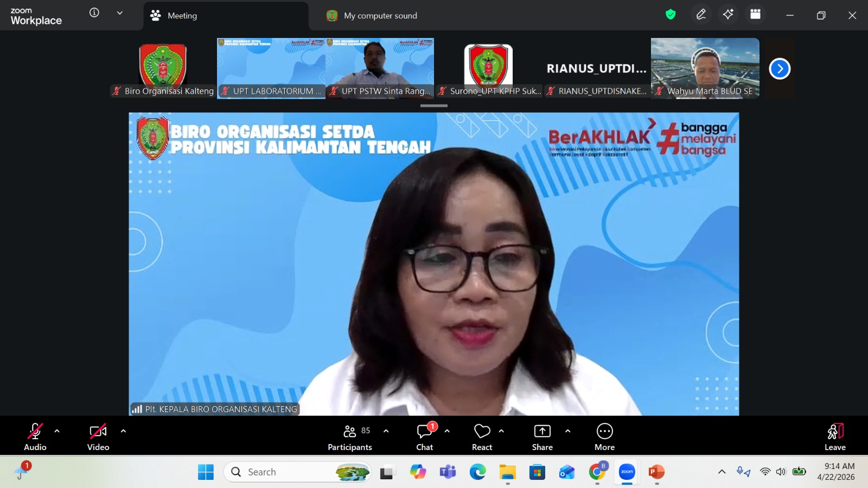Leave the meeting

(x=835, y=437)
